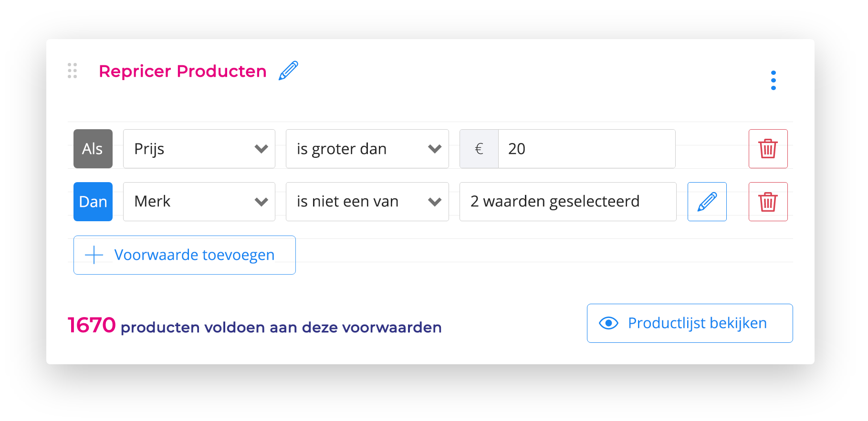
Task: Edit the selected Merk values via pencil icon
Action: [707, 201]
